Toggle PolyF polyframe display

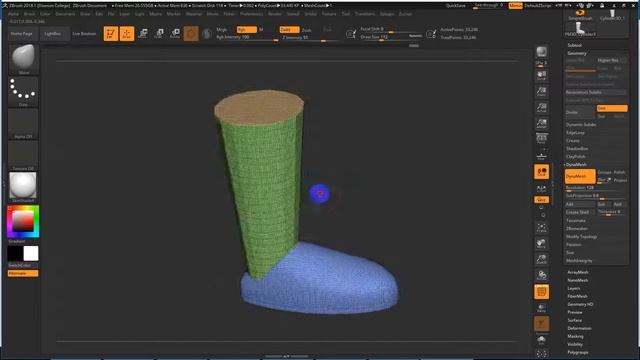[x=542, y=292]
